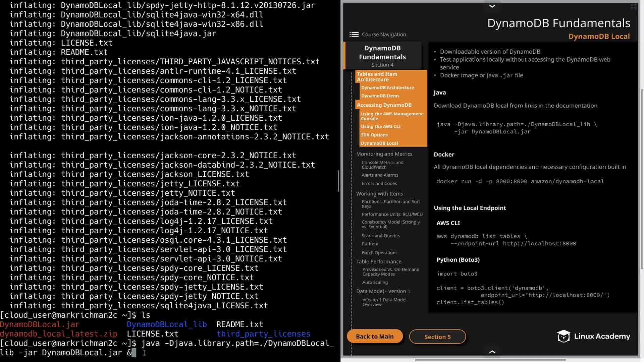The image size is (644, 362).
Task: Click the terminal vertical scrollbar thumb
Action: pyautogui.click(x=338, y=181)
